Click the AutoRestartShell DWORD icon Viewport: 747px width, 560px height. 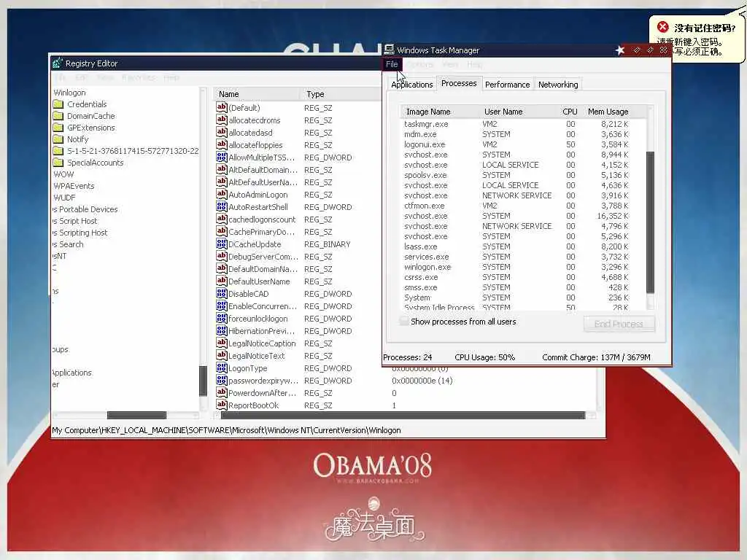pos(222,206)
